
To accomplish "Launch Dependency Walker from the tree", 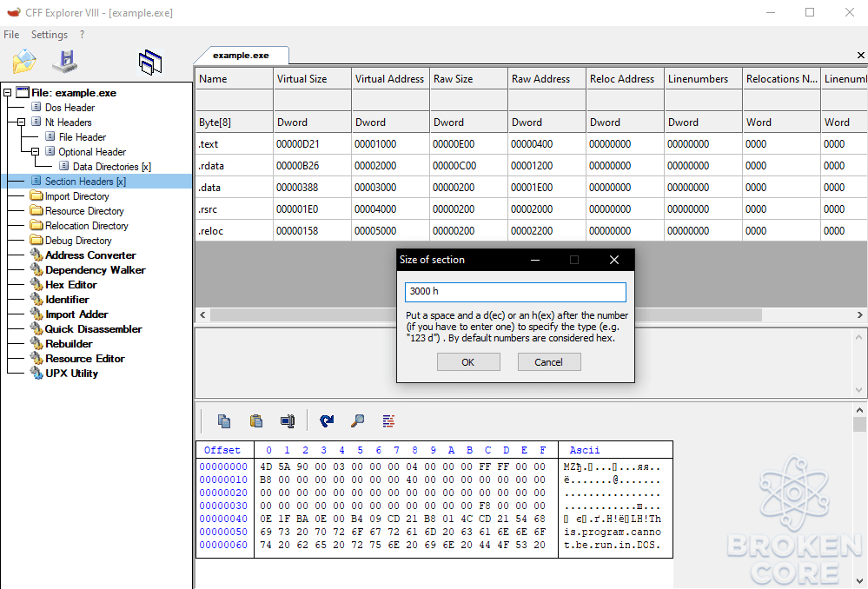I will click(96, 270).
